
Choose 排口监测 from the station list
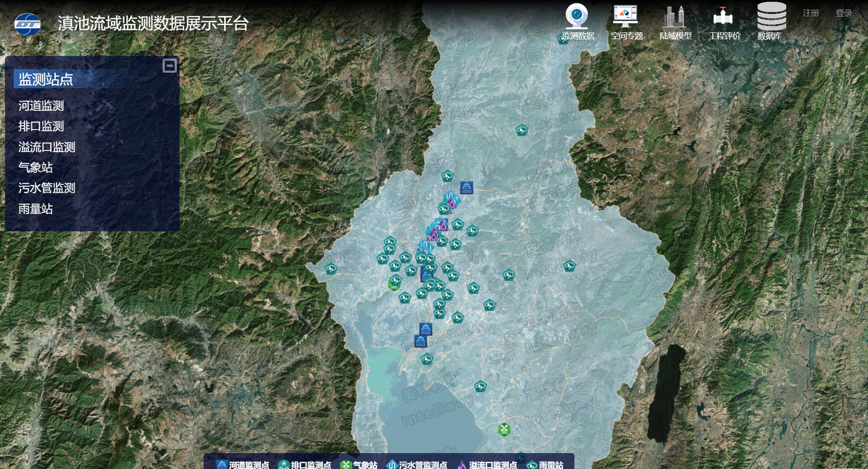(x=41, y=126)
